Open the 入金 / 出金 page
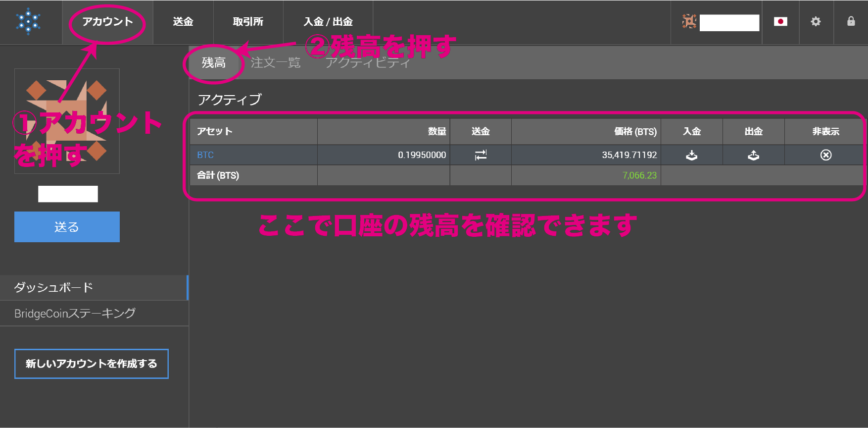The height and width of the screenshot is (428, 868). [328, 22]
